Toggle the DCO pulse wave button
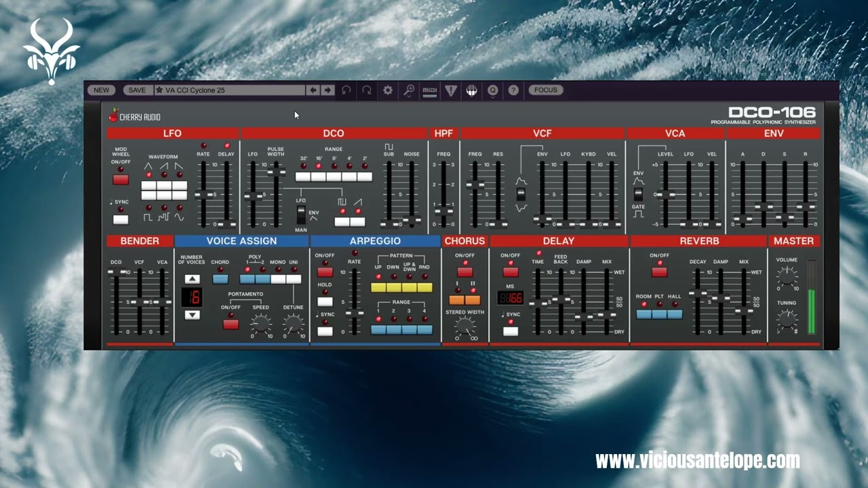This screenshot has height=488, width=868. tap(342, 222)
